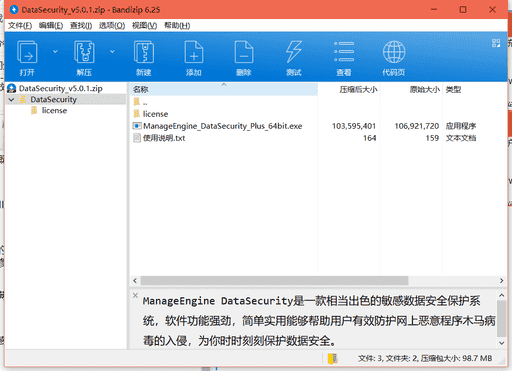The image size is (512, 371).
Task: Click the zip archive icon in tree root
Action: [12, 88]
